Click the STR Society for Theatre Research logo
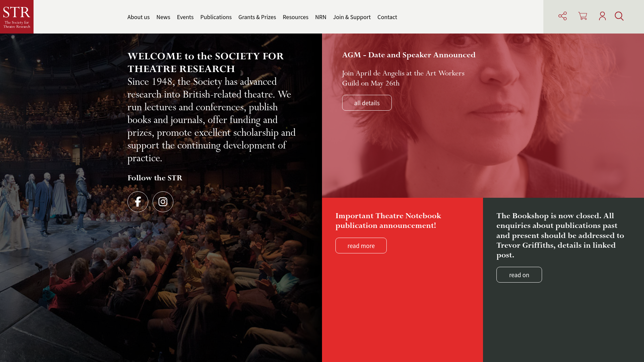The width and height of the screenshot is (644, 362). point(17,17)
